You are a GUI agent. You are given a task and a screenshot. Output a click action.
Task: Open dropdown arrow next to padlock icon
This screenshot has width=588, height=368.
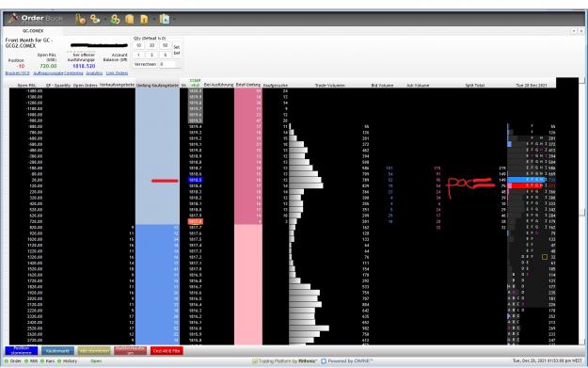153,19
